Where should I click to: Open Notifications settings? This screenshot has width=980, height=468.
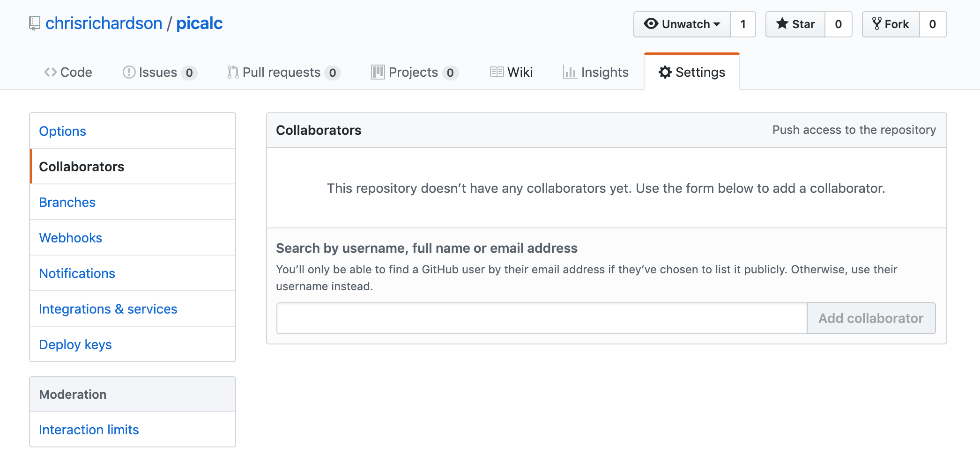[133, 273]
